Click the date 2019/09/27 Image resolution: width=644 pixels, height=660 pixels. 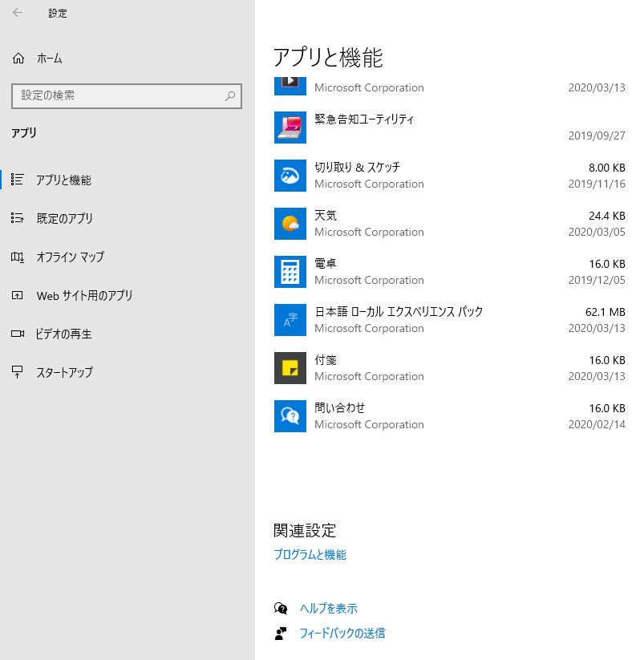[x=597, y=136]
